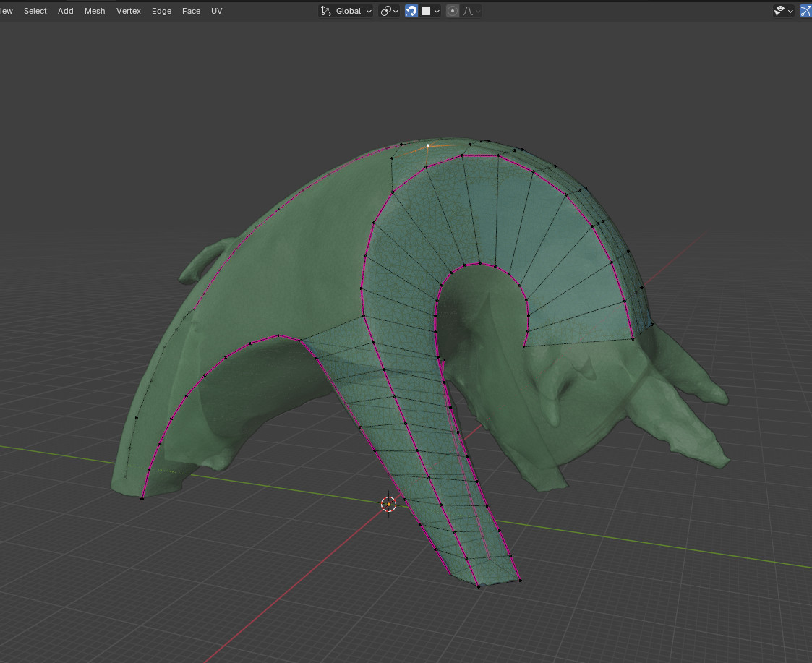This screenshot has width=812, height=663.
Task: Open the proportional editing falloff dropdown
Action: pyautogui.click(x=471, y=11)
